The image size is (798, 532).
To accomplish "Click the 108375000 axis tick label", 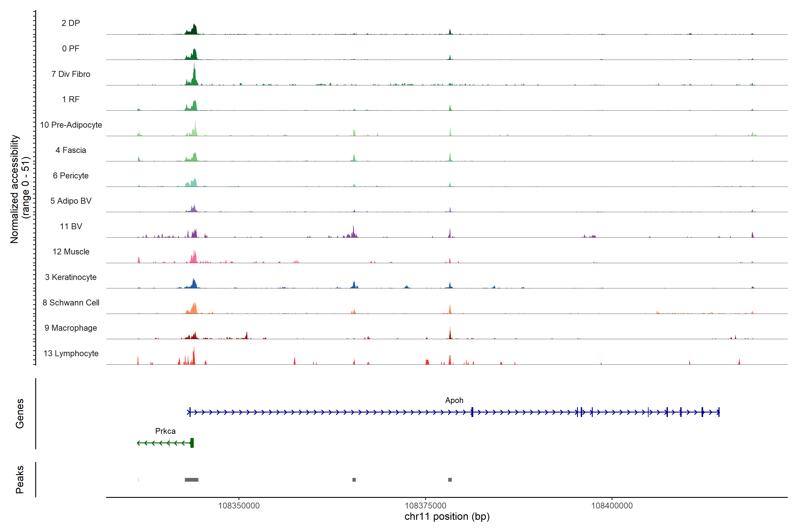I will pyautogui.click(x=425, y=506).
